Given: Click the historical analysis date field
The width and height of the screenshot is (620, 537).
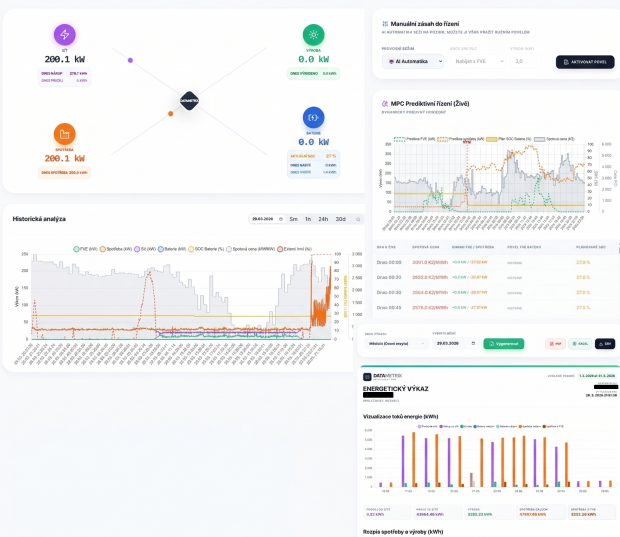Looking at the screenshot, I should pyautogui.click(x=267, y=219).
